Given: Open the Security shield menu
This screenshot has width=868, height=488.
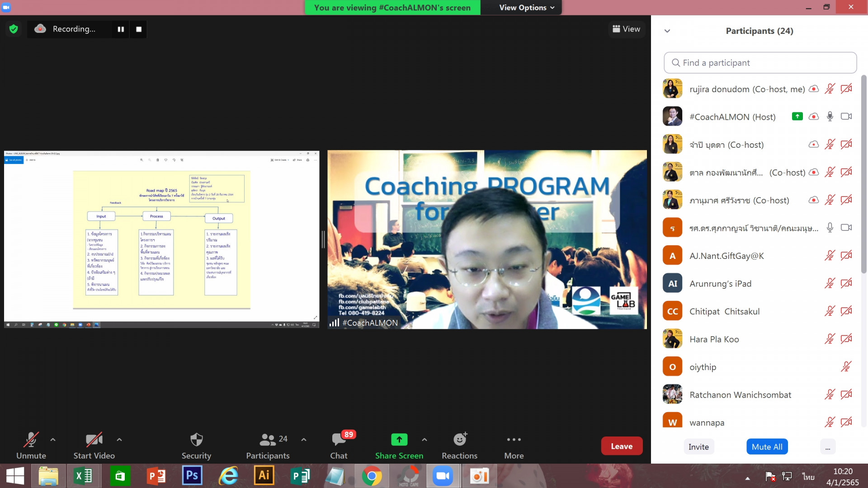Looking at the screenshot, I should point(196,446).
